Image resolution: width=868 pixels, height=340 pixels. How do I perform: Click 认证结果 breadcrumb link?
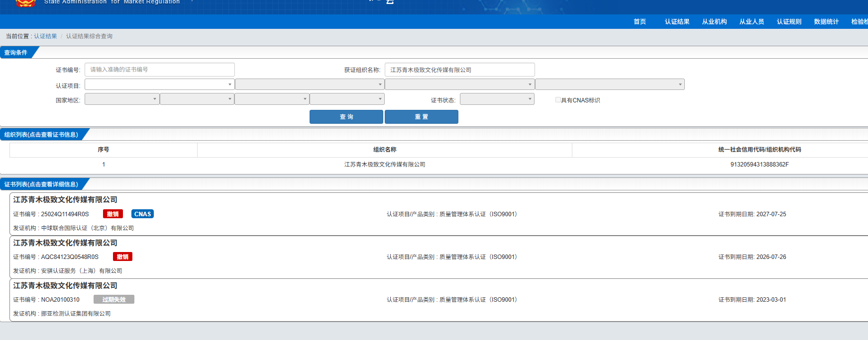click(45, 36)
